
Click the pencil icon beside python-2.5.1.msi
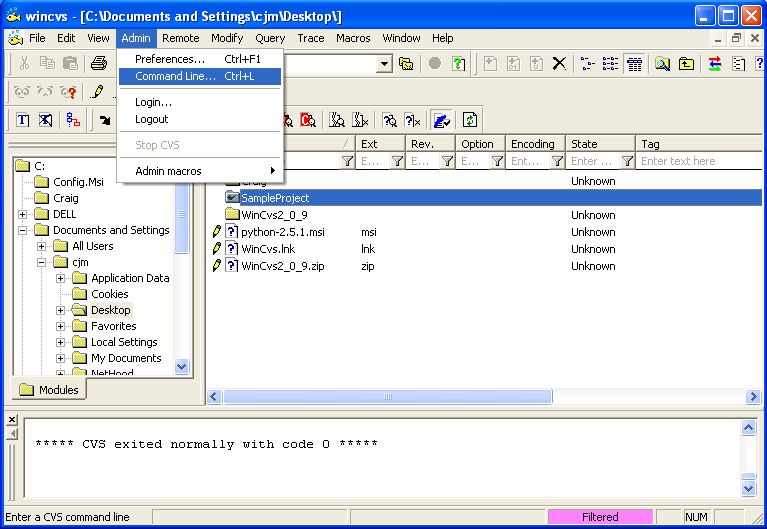[x=217, y=231]
